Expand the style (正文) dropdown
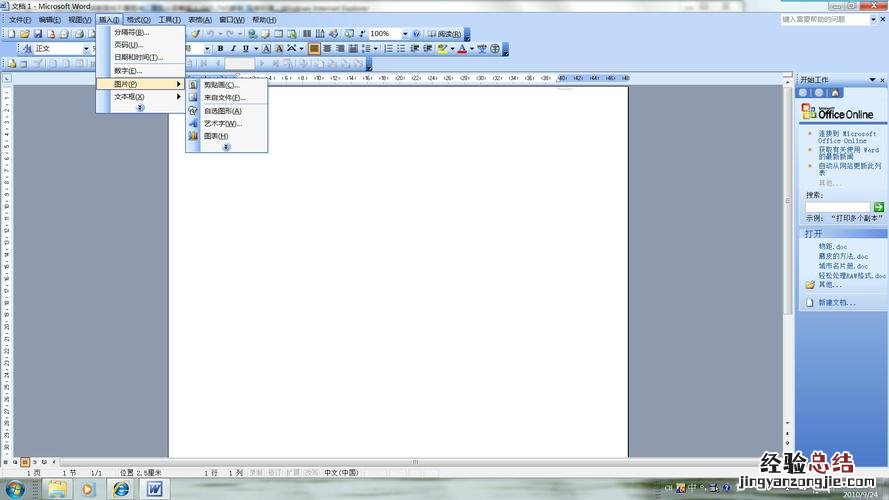Image resolution: width=889 pixels, height=500 pixels. tap(88, 48)
